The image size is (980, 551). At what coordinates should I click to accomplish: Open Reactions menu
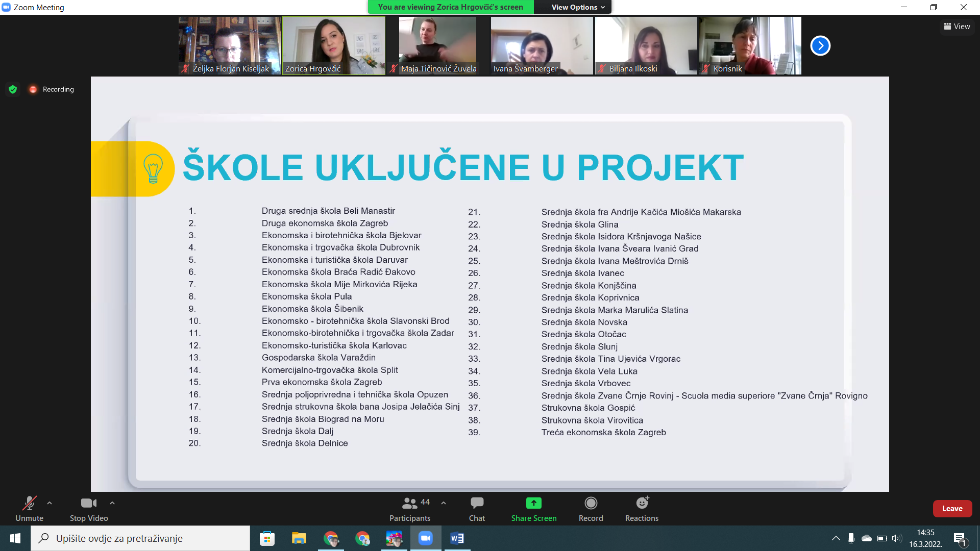642,509
